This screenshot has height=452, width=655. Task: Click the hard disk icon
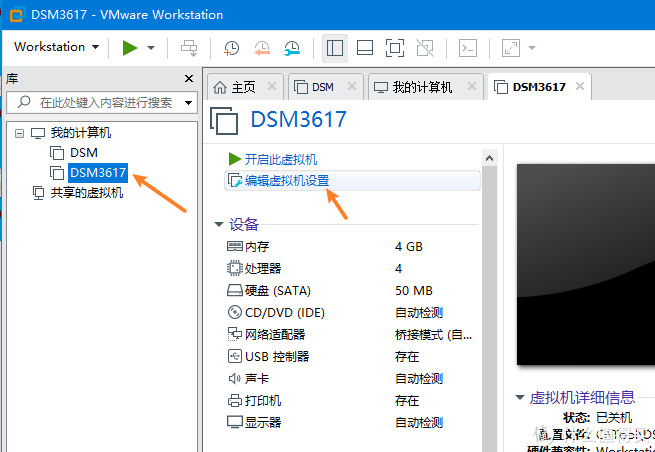[x=235, y=290]
